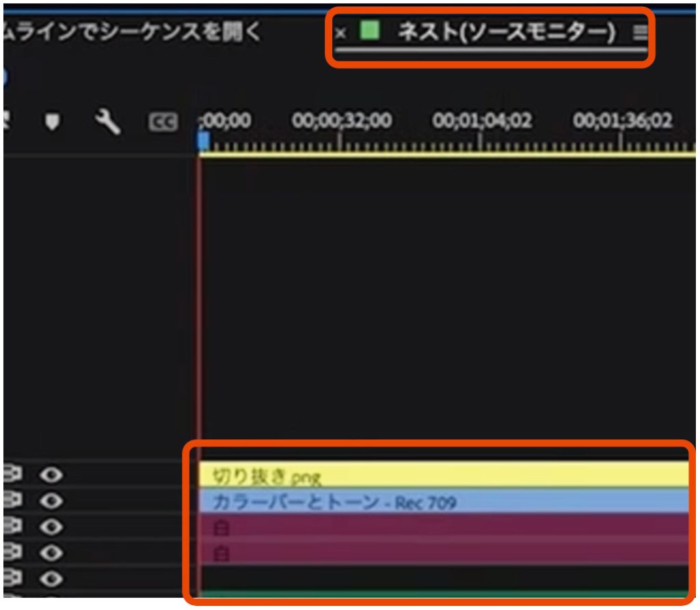Click the CC caption track icon
The image size is (700, 610).
point(163,123)
